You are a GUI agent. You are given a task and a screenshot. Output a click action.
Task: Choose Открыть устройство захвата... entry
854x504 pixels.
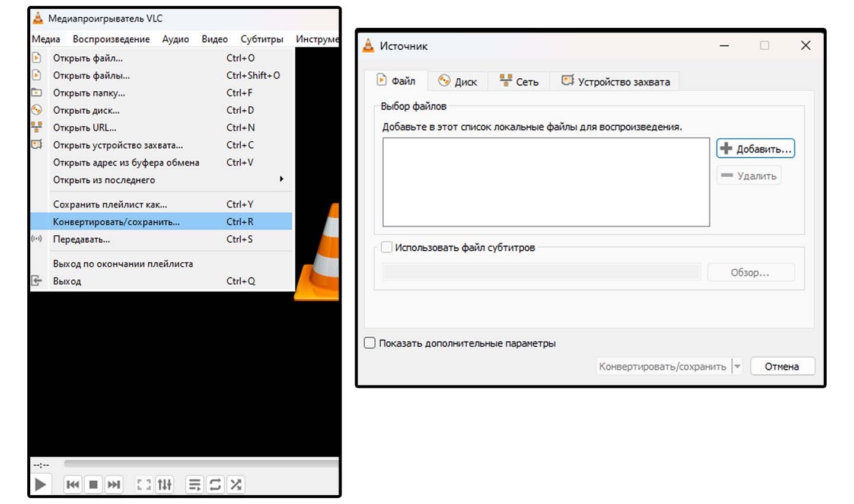161,145
